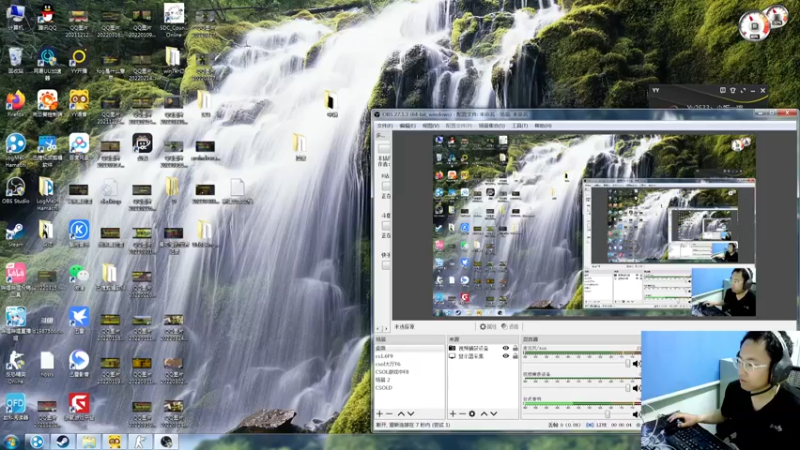Viewport: 800px width, 450px height.
Task: Select the video capture device source row
Action: pos(483,348)
